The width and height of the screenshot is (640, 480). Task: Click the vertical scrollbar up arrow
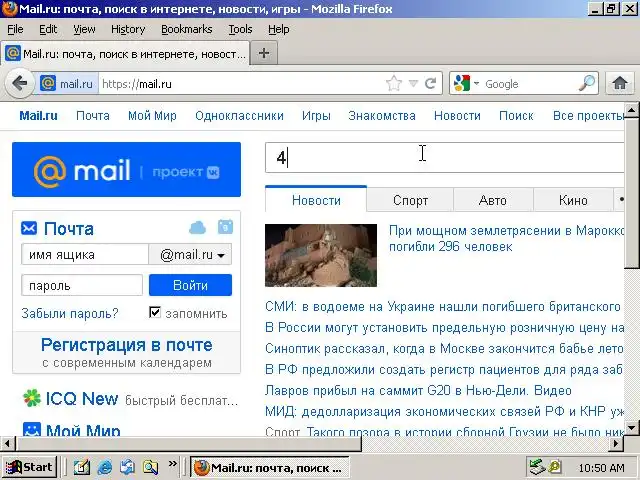coord(631,109)
